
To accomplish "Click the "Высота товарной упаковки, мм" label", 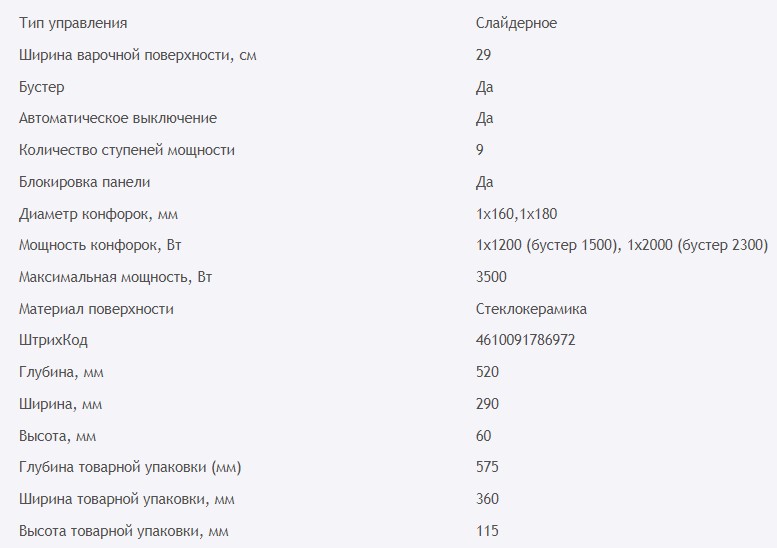I will click(124, 531).
